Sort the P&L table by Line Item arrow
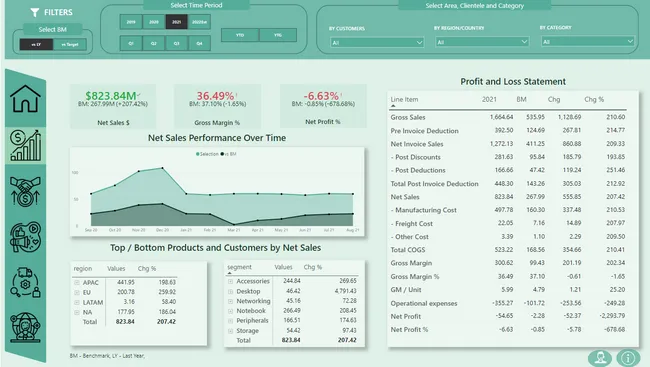This screenshot has height=367, width=650. (393, 106)
